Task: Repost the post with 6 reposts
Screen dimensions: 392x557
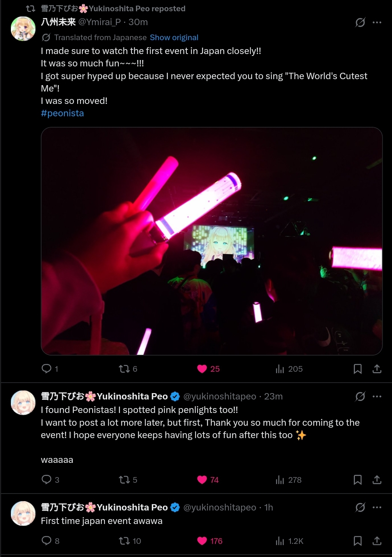Action: pos(128,369)
